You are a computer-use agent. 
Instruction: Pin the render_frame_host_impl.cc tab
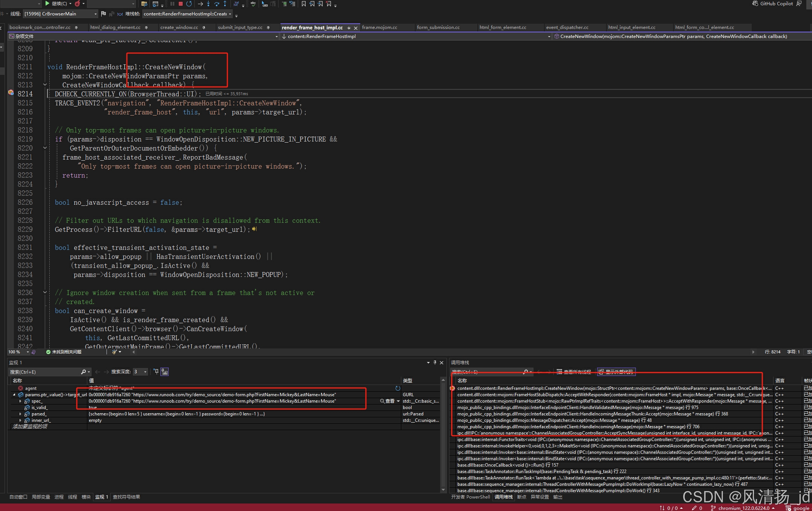[x=349, y=28]
